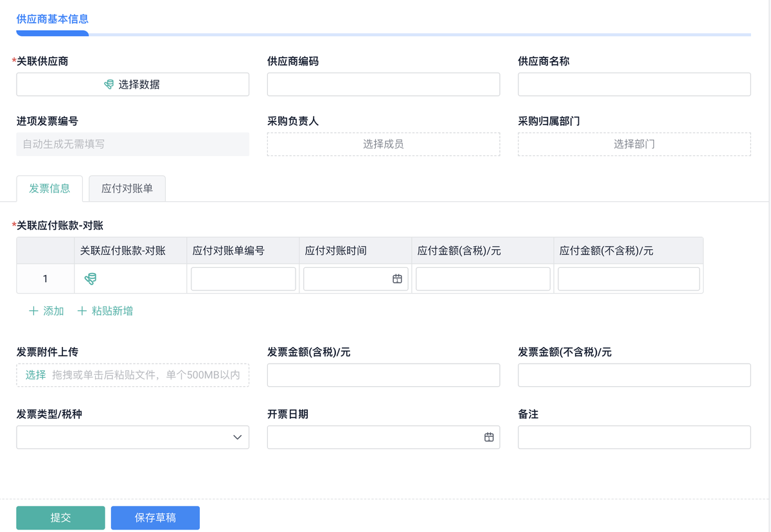Image resolution: width=771 pixels, height=532 pixels.
Task: Open calendar icon in 应付对账时间 cell
Action: (x=397, y=279)
